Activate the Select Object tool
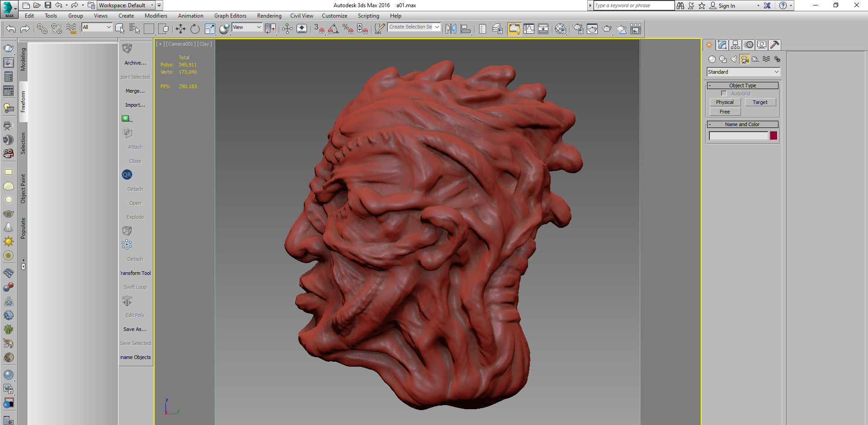 coord(120,29)
